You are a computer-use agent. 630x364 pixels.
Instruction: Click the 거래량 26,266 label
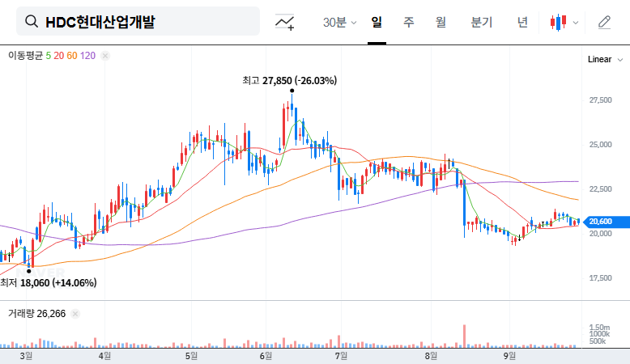[36, 314]
